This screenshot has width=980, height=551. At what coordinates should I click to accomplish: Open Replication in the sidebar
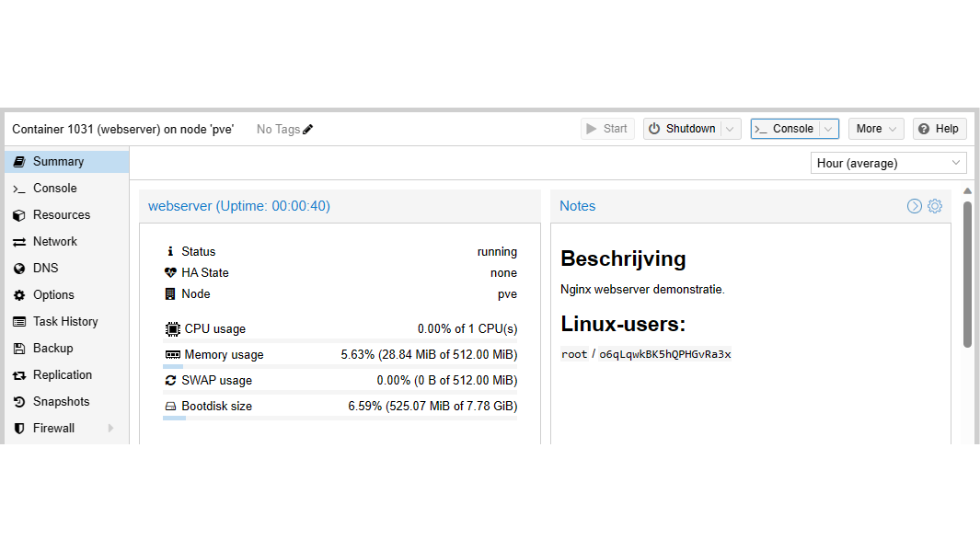[62, 374]
